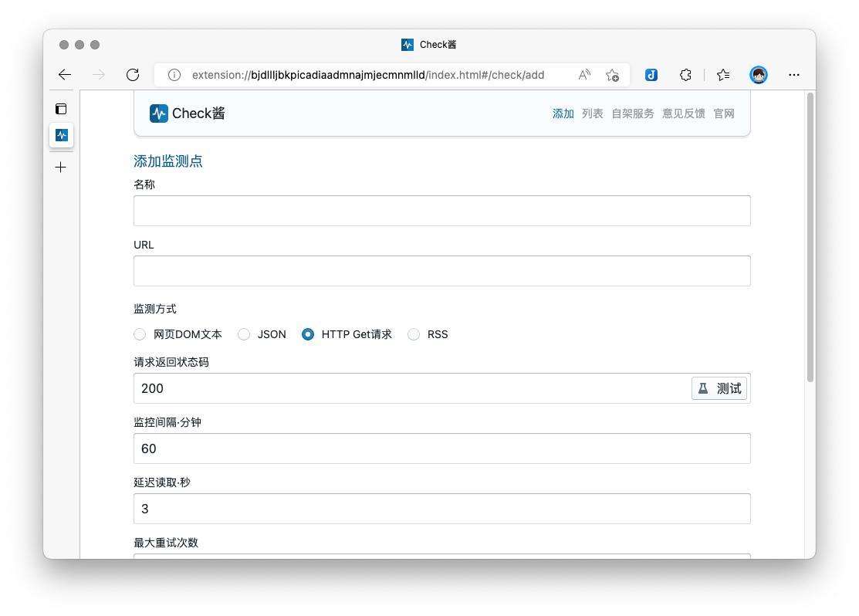
Task: Switch to the 列表 section
Action: pyautogui.click(x=592, y=113)
